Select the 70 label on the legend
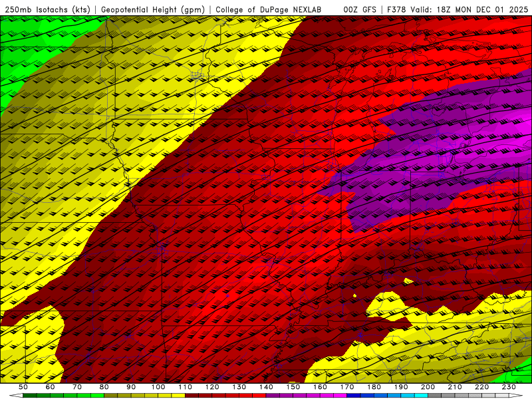The image size is (532, 399). point(77,387)
